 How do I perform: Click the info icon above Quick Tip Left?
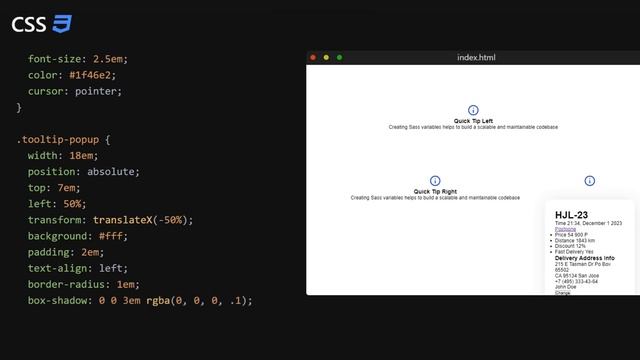[473, 110]
